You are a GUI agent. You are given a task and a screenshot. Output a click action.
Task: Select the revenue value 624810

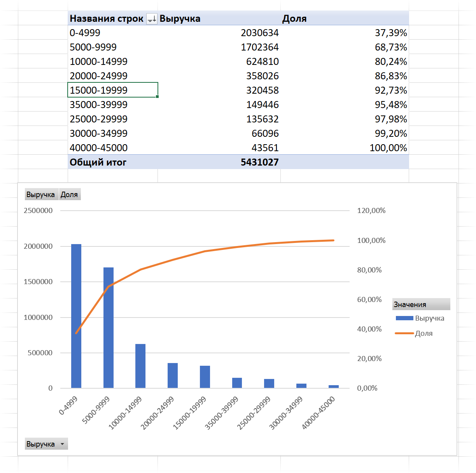click(219, 62)
